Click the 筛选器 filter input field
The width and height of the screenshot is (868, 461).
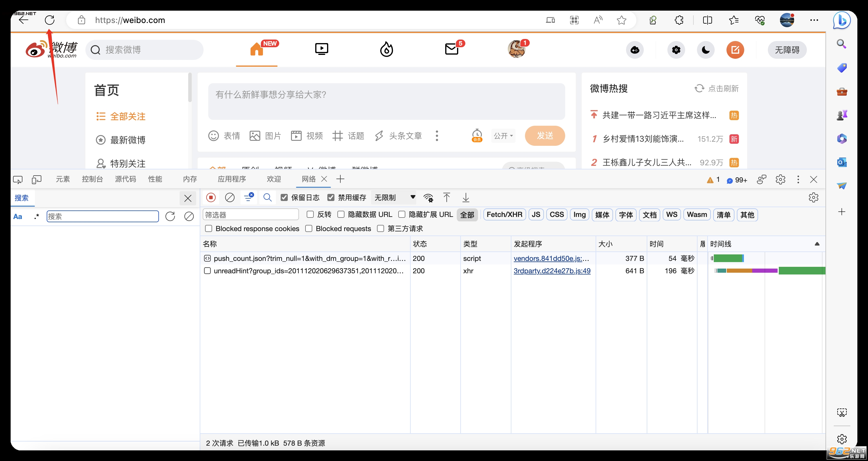[x=251, y=215]
